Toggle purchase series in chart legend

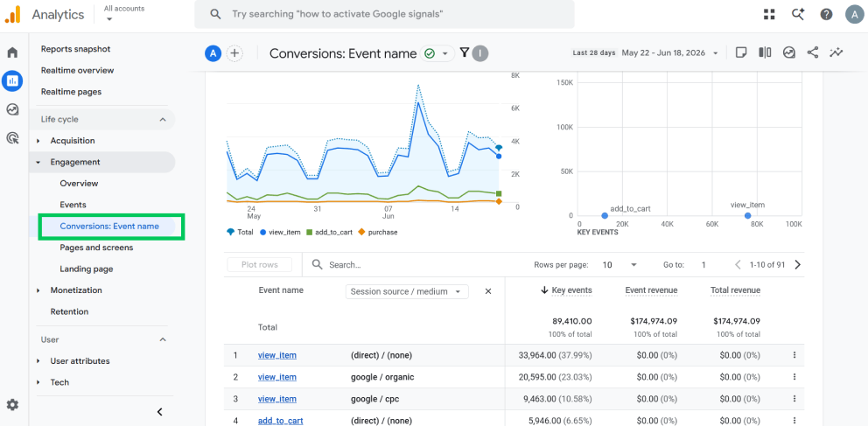[377, 232]
